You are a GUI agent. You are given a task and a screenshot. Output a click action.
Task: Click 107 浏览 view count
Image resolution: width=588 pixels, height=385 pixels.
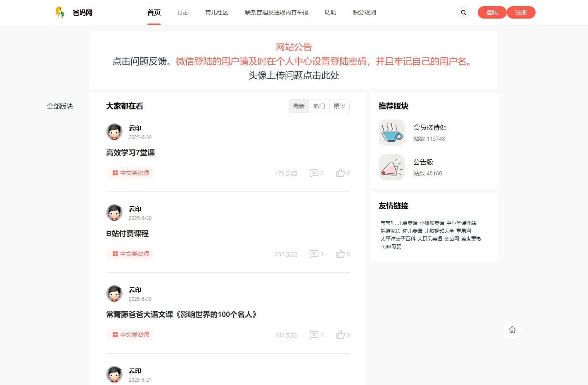(286, 335)
